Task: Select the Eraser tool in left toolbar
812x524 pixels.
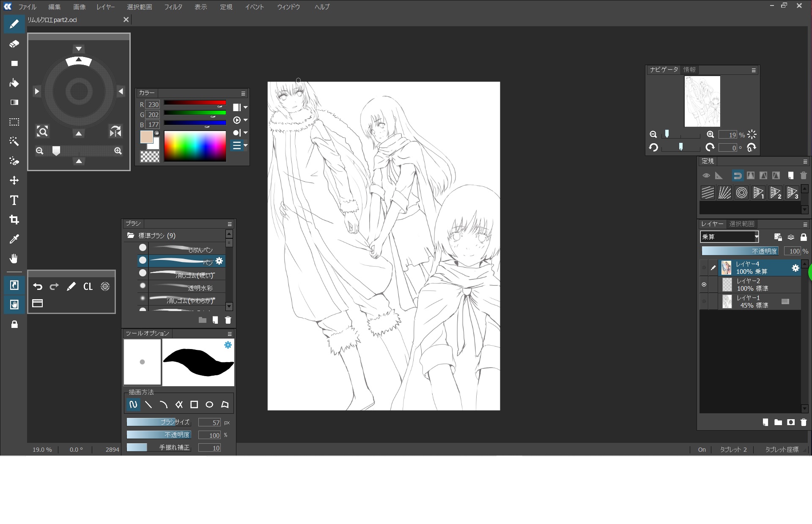Action: (x=14, y=44)
